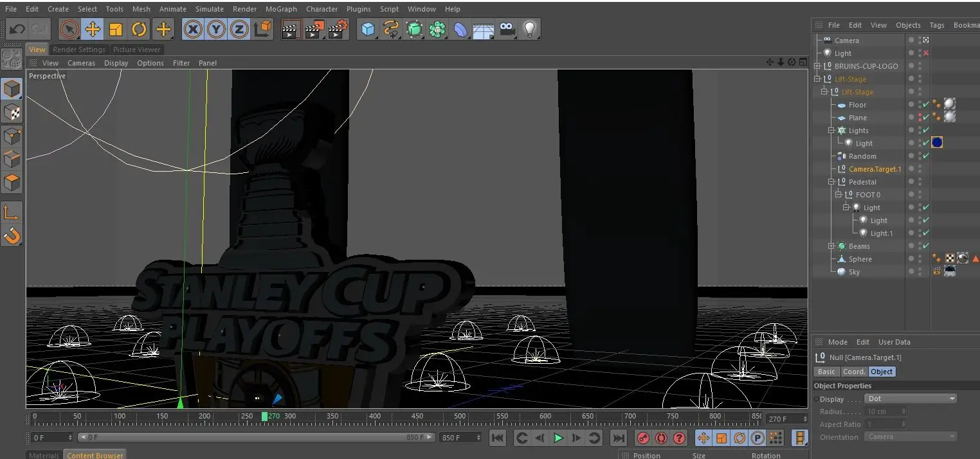This screenshot has width=980, height=459.
Task: Toggle the Beams enable checkmark
Action: (x=926, y=246)
